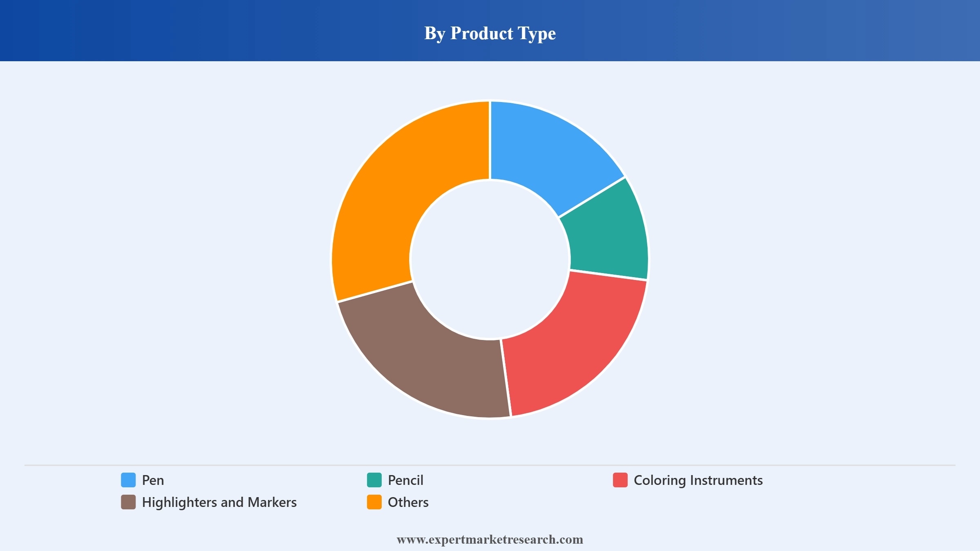Toggle the Pencil legend label
The image size is (980, 551).
[x=405, y=480]
